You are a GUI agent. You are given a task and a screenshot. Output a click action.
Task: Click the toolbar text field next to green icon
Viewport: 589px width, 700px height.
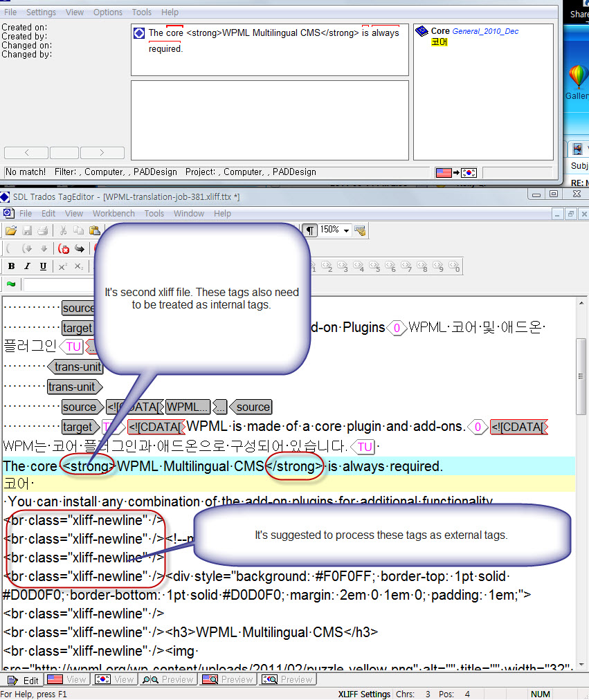point(59,284)
